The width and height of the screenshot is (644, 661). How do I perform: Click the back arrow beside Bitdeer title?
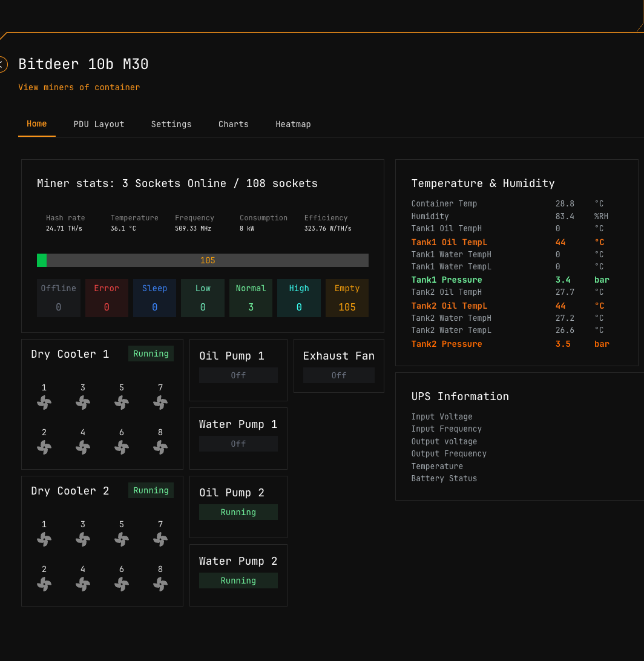click(2, 64)
